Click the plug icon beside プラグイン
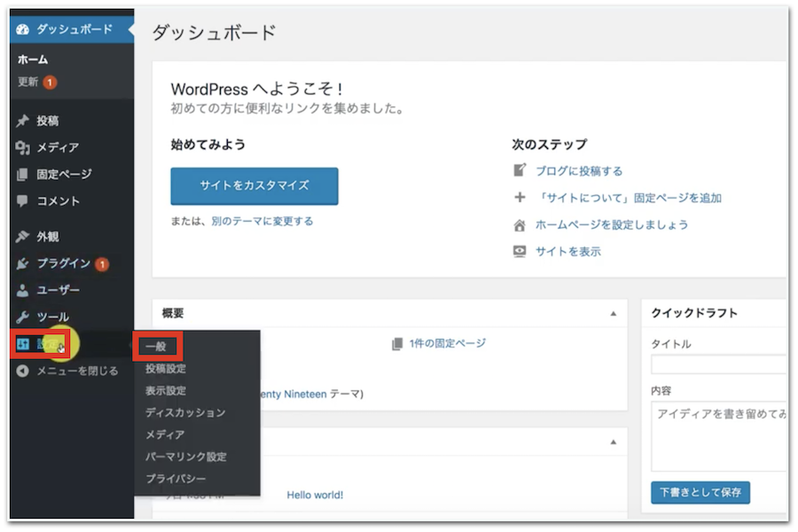This screenshot has height=532, width=798. point(23,264)
